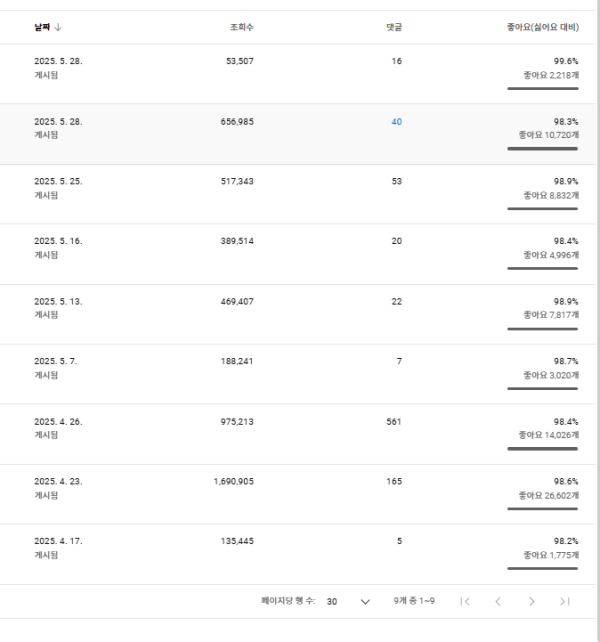Sort by 조회수 column header
The width and height of the screenshot is (600, 642).
tap(241, 27)
